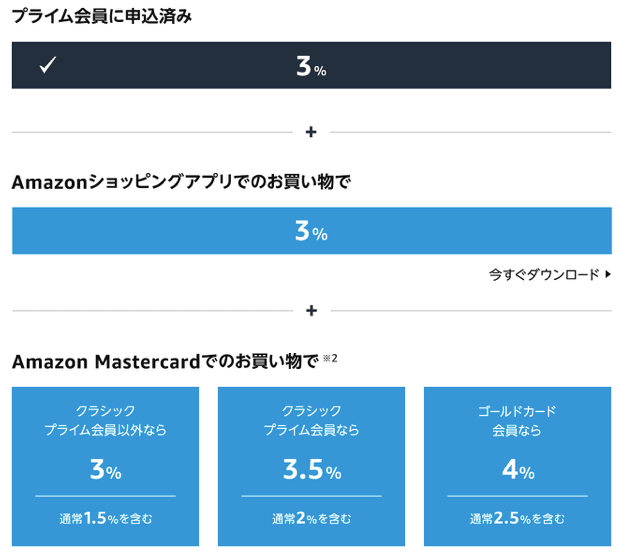Viewport: 633px width, 554px height.
Task: Click the ※2 footnote marker
Action: pyautogui.click(x=330, y=358)
